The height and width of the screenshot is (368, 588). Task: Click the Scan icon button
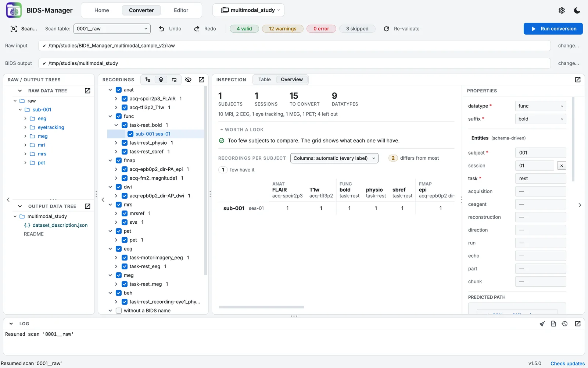point(14,29)
